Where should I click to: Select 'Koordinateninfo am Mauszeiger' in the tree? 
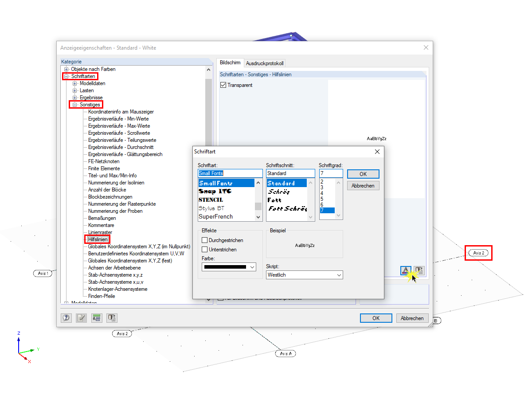click(x=121, y=112)
